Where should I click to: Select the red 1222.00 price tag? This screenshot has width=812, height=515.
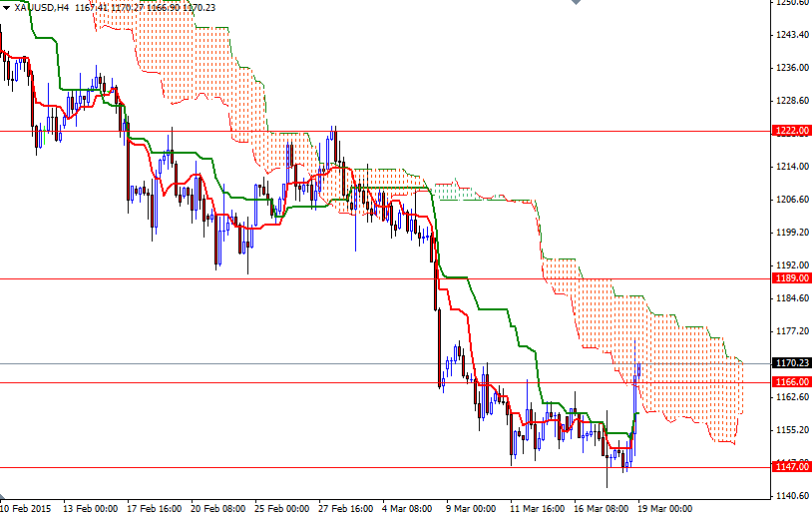[x=791, y=131]
